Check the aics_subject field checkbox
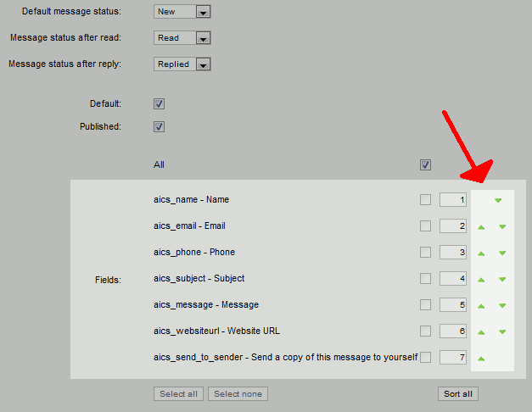This screenshot has height=412, width=532. 425,278
